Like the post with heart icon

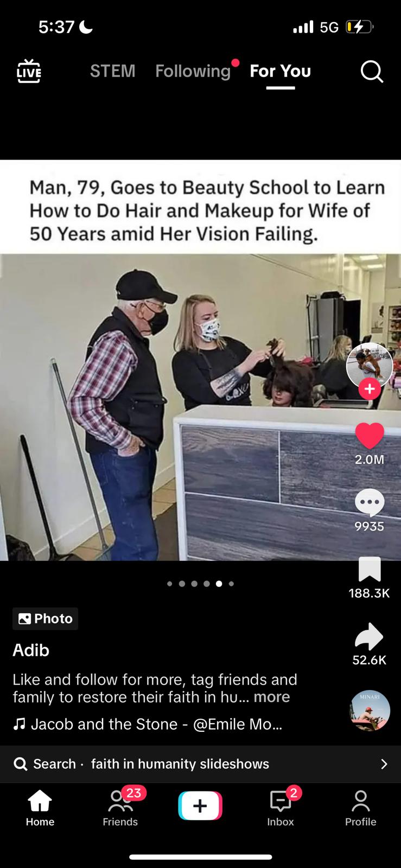point(370,436)
